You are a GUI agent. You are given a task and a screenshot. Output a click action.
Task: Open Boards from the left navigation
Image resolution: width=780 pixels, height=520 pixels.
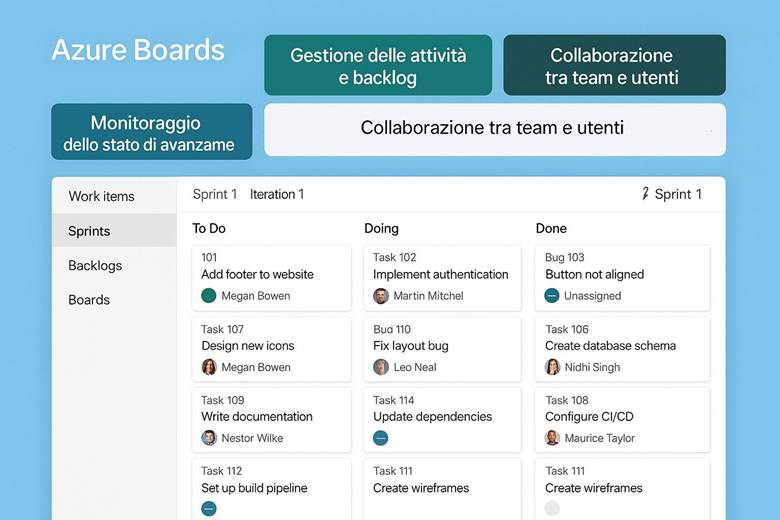tap(89, 300)
